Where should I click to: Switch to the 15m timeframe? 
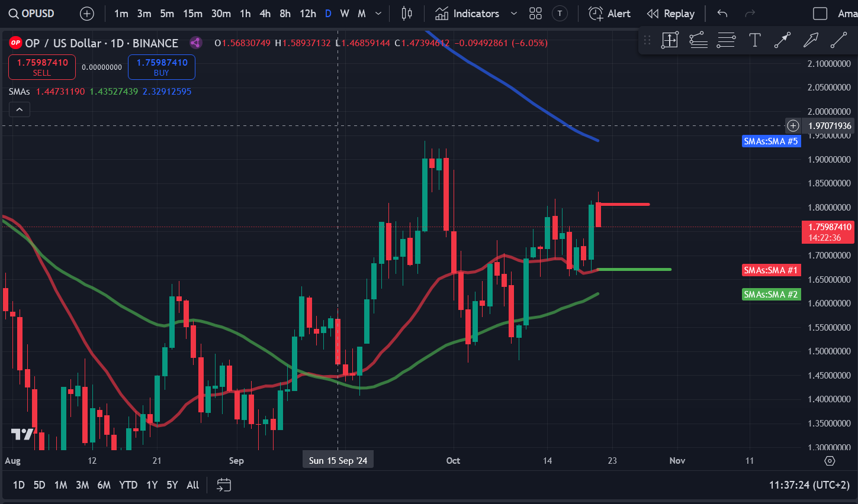[x=192, y=13]
